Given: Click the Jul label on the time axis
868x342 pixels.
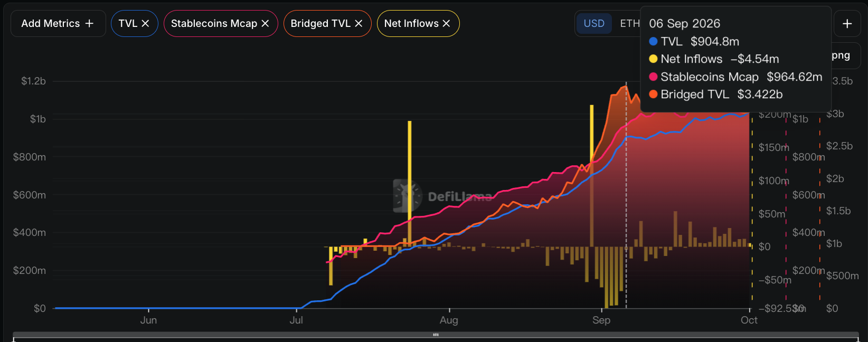Looking at the screenshot, I should click(x=296, y=320).
